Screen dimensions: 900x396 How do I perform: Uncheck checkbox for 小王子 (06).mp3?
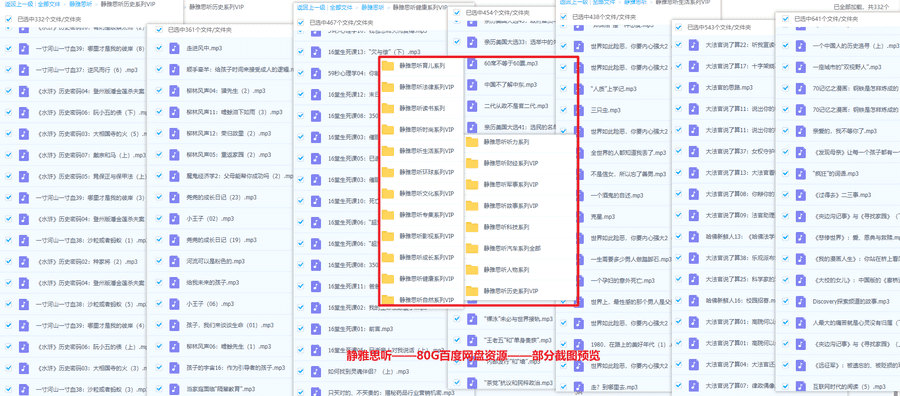click(160, 304)
